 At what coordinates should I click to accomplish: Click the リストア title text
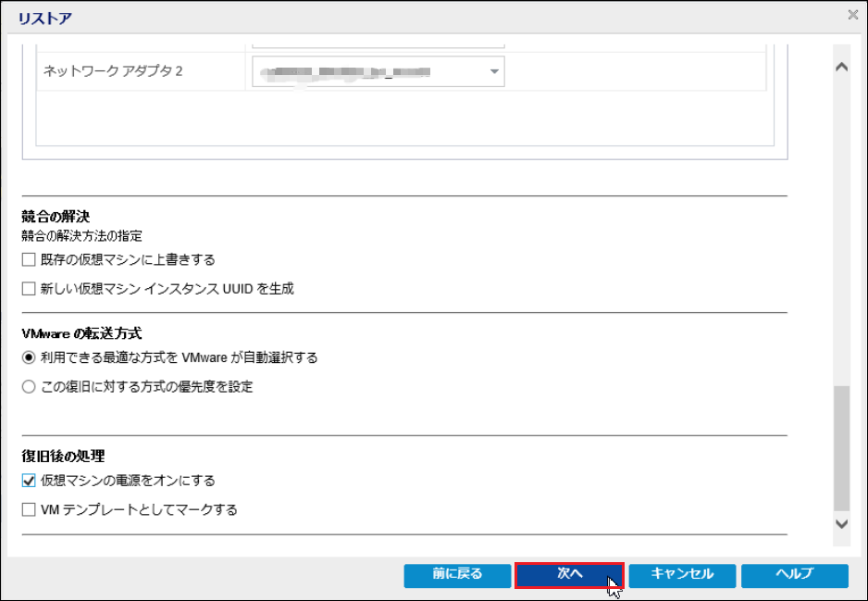click(x=44, y=19)
